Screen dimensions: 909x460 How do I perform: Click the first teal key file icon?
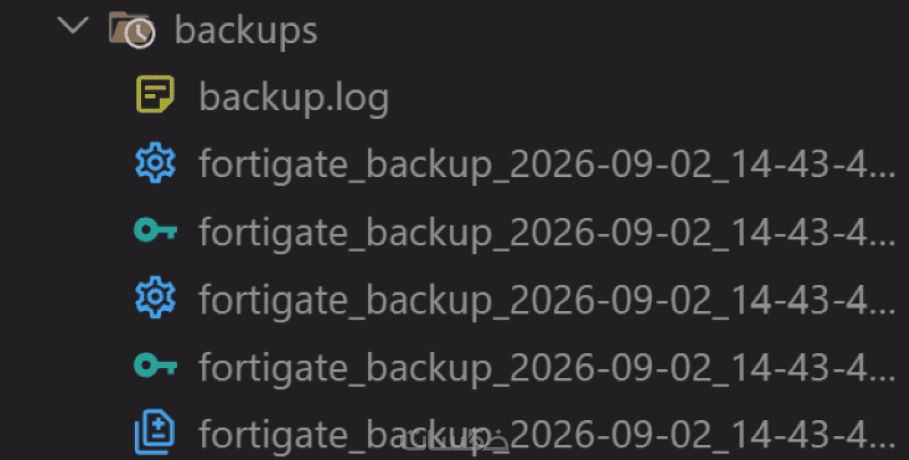click(x=155, y=231)
